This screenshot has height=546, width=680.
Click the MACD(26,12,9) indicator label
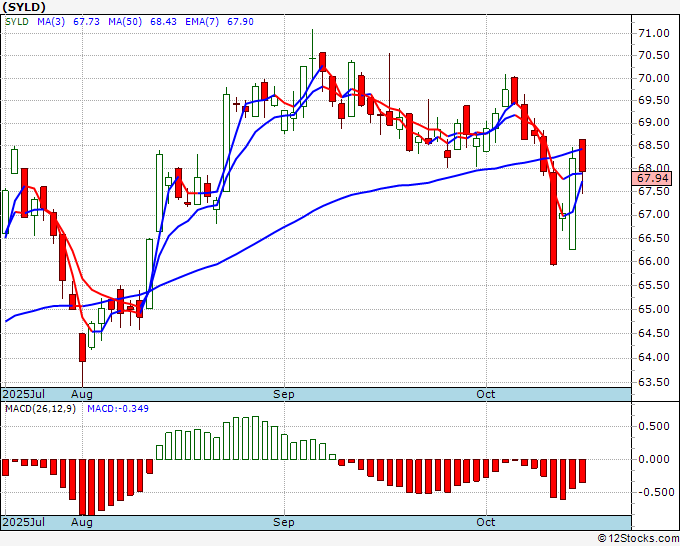point(40,409)
